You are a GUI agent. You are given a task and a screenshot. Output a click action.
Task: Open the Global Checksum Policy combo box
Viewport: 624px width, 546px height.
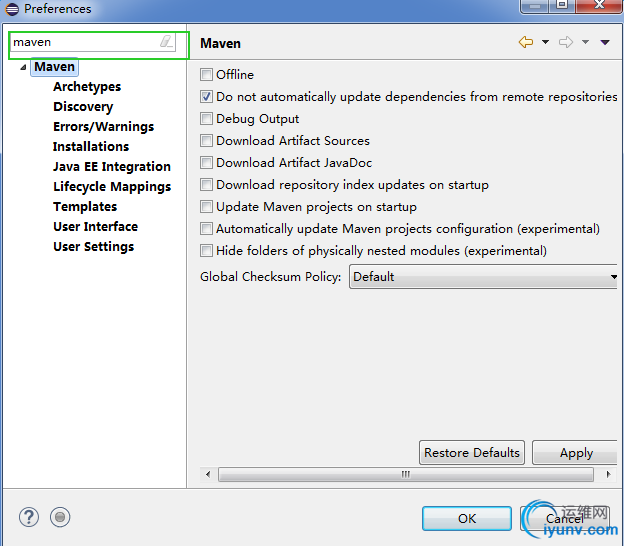coord(483,277)
